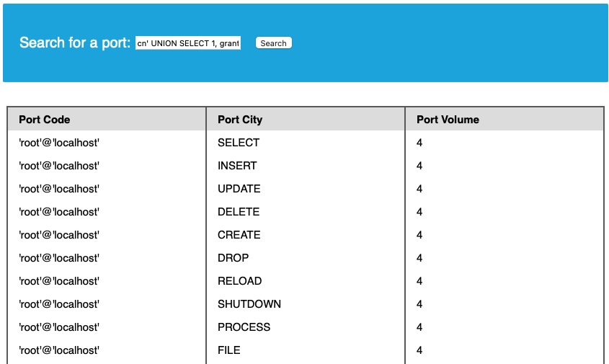Viewport: 609px width, 364px height.
Task: Click the Port City column header
Action: (240, 120)
